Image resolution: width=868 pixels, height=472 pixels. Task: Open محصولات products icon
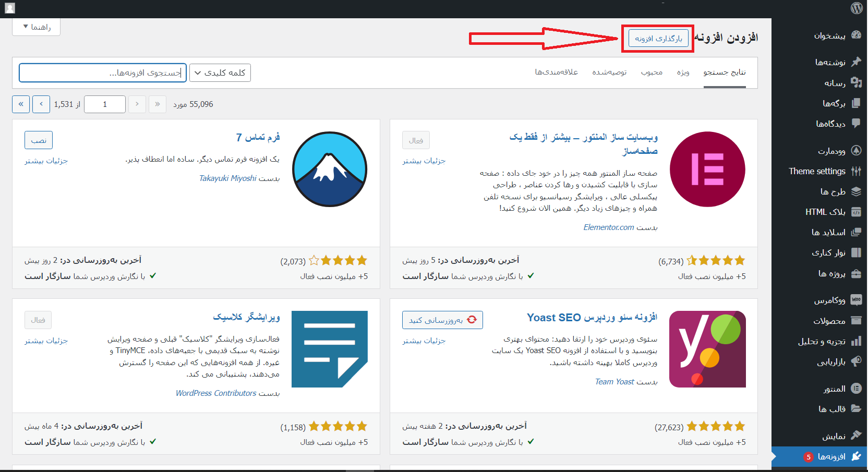coord(856,320)
